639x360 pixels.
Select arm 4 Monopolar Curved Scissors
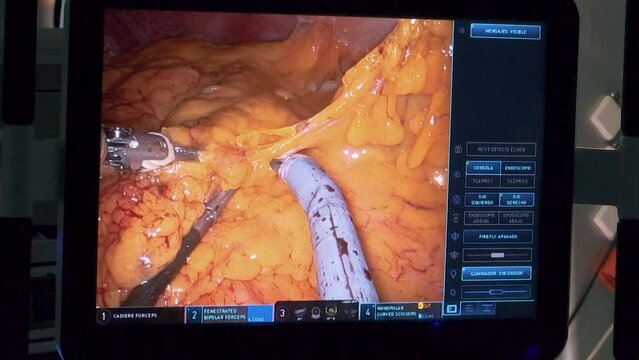[x=402, y=311]
